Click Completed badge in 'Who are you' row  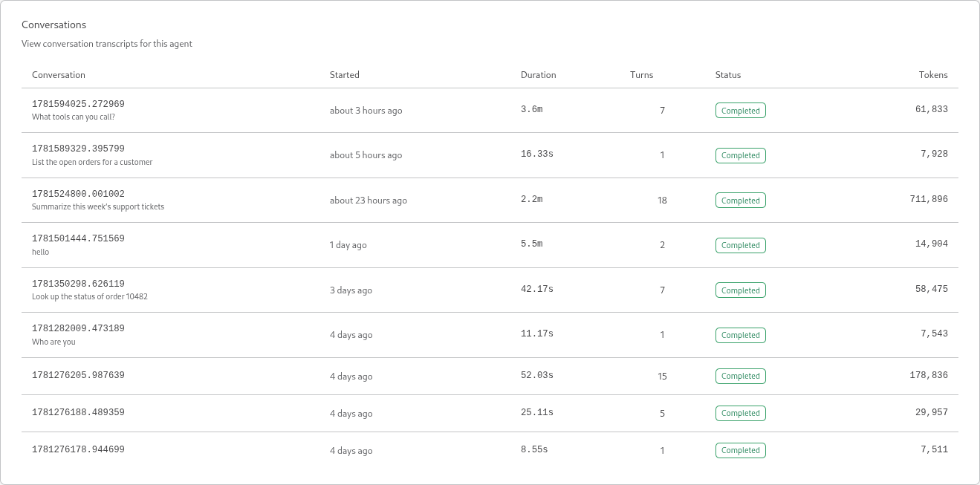[741, 335]
